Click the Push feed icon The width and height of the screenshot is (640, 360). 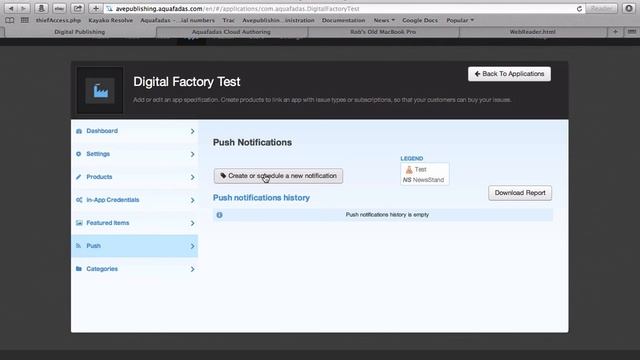pyautogui.click(x=78, y=246)
